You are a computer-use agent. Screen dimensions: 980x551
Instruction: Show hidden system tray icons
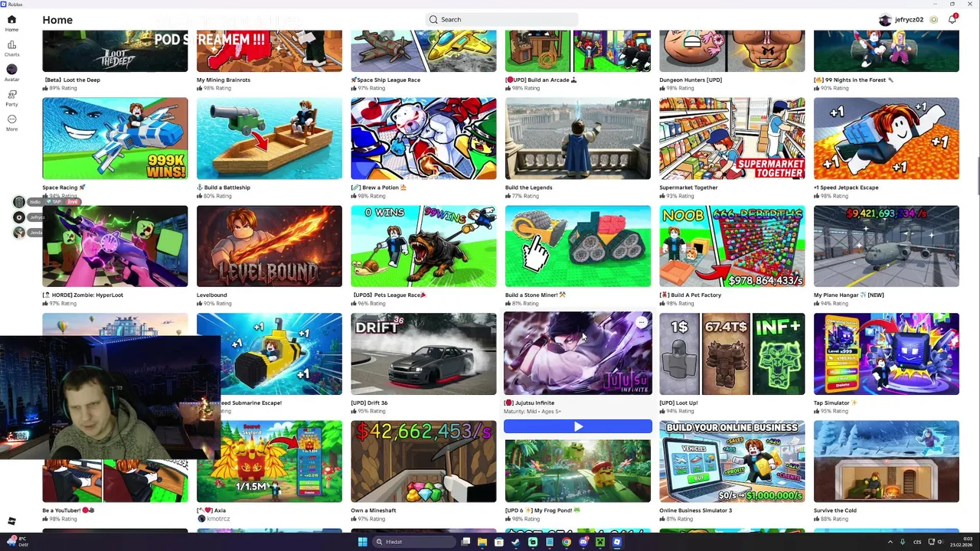[x=890, y=542]
